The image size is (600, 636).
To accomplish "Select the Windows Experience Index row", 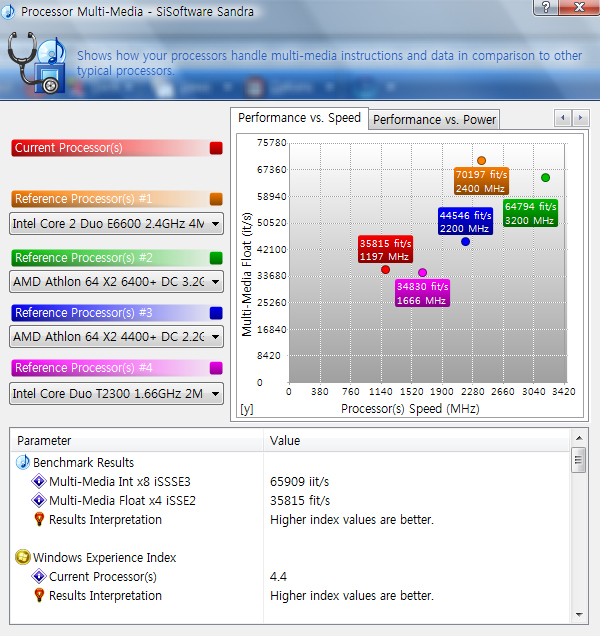I will [290, 557].
